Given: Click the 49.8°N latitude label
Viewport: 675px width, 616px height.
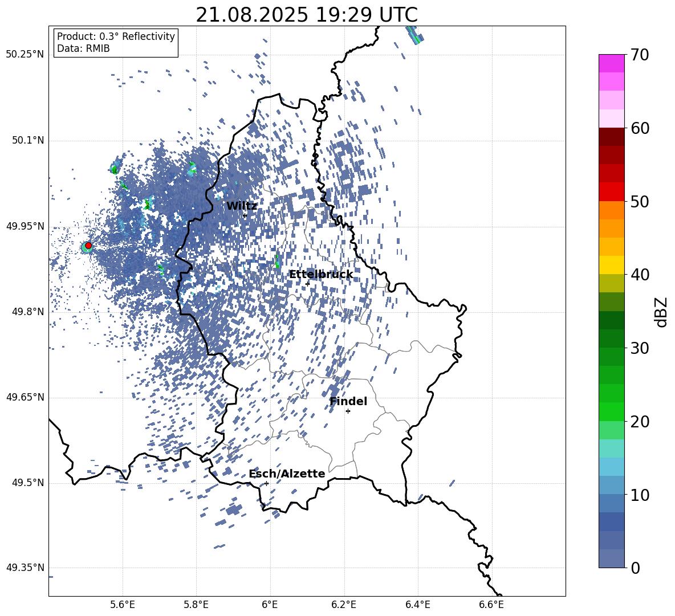Looking at the screenshot, I should coord(28,312).
